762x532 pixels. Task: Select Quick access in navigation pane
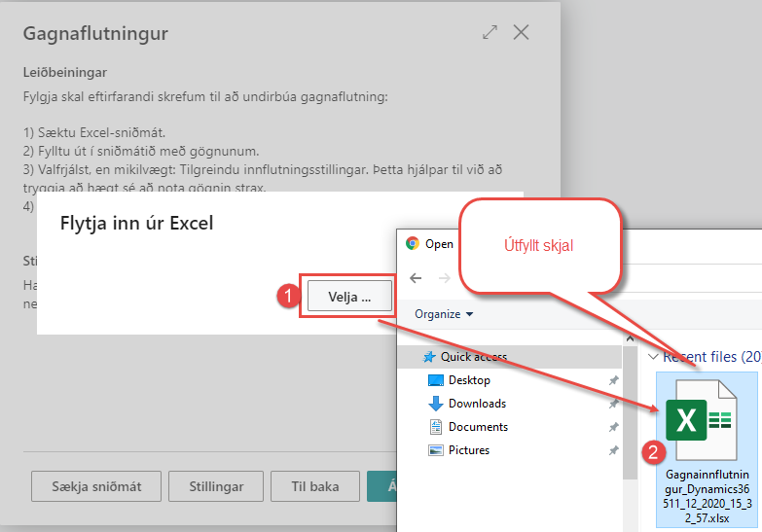point(473,357)
